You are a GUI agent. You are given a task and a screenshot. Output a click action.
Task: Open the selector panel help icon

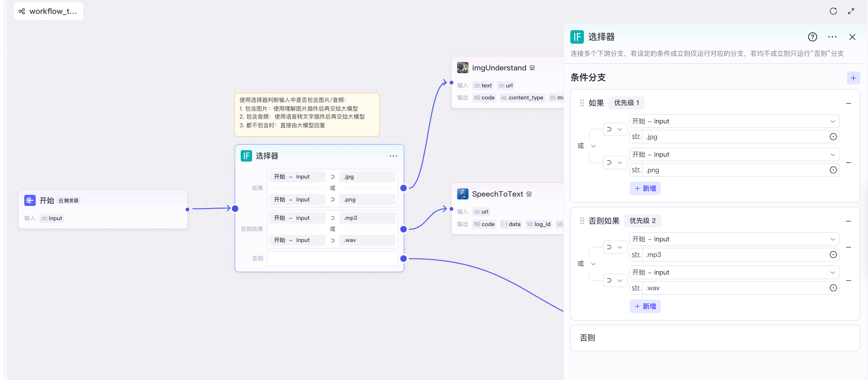pos(812,37)
